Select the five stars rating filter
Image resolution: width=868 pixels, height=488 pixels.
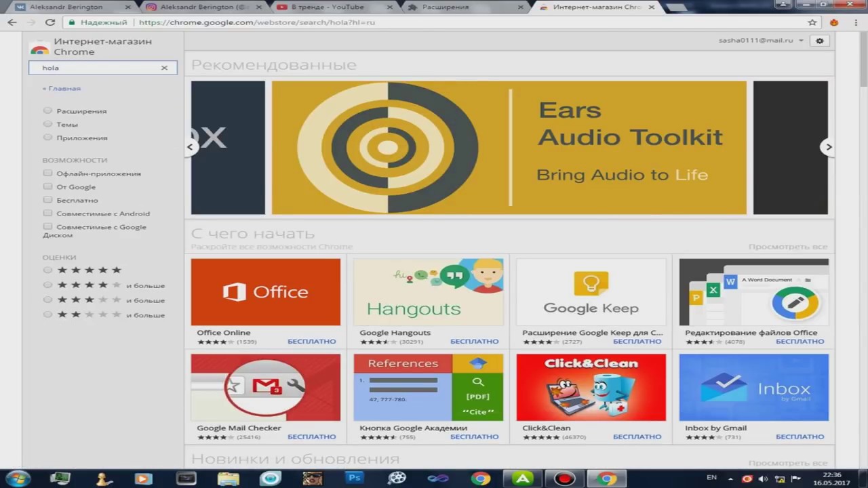pos(47,270)
